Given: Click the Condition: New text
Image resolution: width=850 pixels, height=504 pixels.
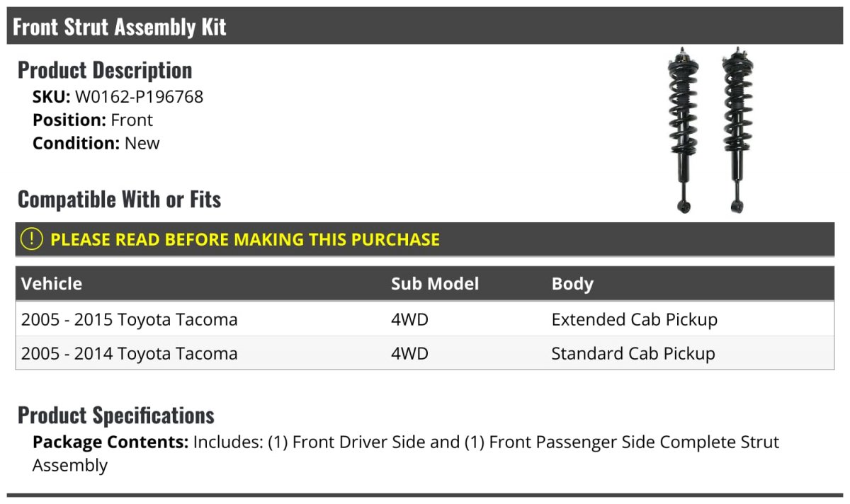Looking at the screenshot, I should coord(96,143).
